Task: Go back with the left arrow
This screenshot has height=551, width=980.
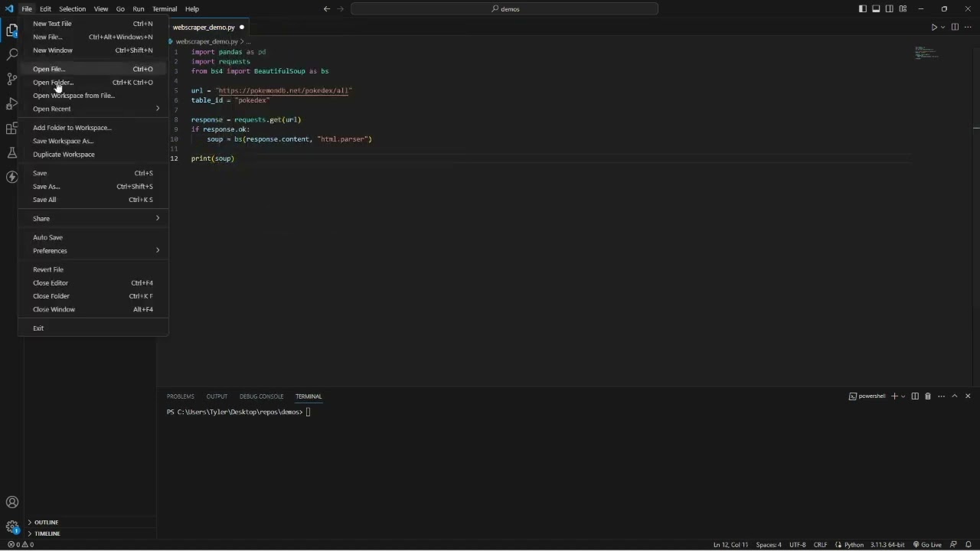Action: [x=327, y=9]
